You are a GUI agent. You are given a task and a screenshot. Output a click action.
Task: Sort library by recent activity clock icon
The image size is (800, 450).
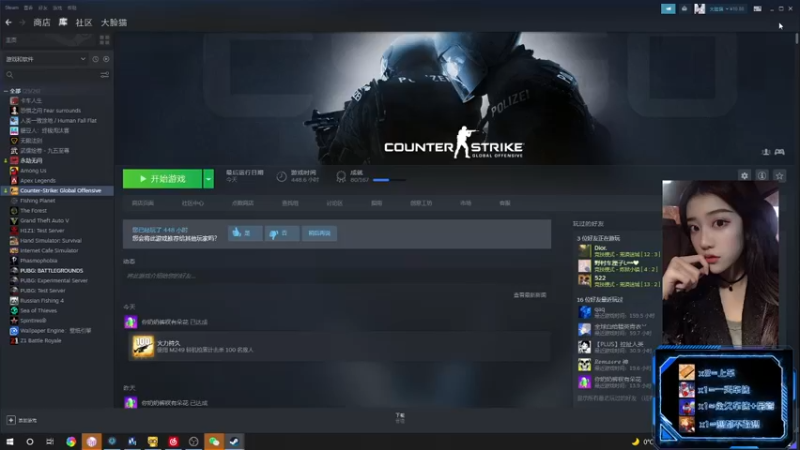click(95, 59)
